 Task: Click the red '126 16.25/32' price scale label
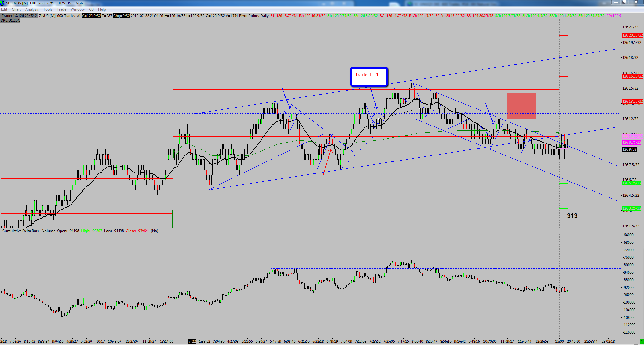pyautogui.click(x=632, y=76)
